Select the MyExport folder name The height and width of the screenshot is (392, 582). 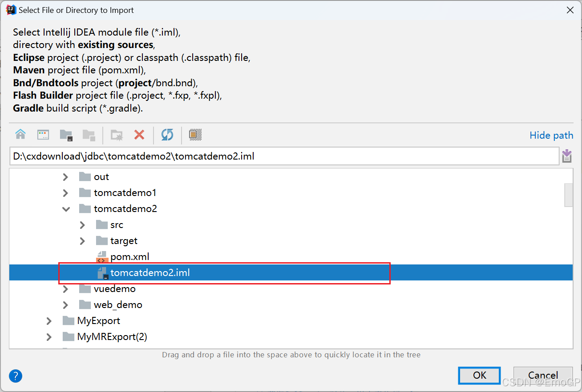click(99, 321)
